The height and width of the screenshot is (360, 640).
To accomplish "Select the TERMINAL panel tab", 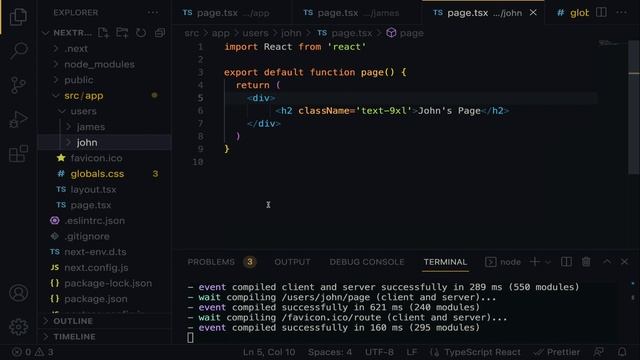I will (445, 262).
